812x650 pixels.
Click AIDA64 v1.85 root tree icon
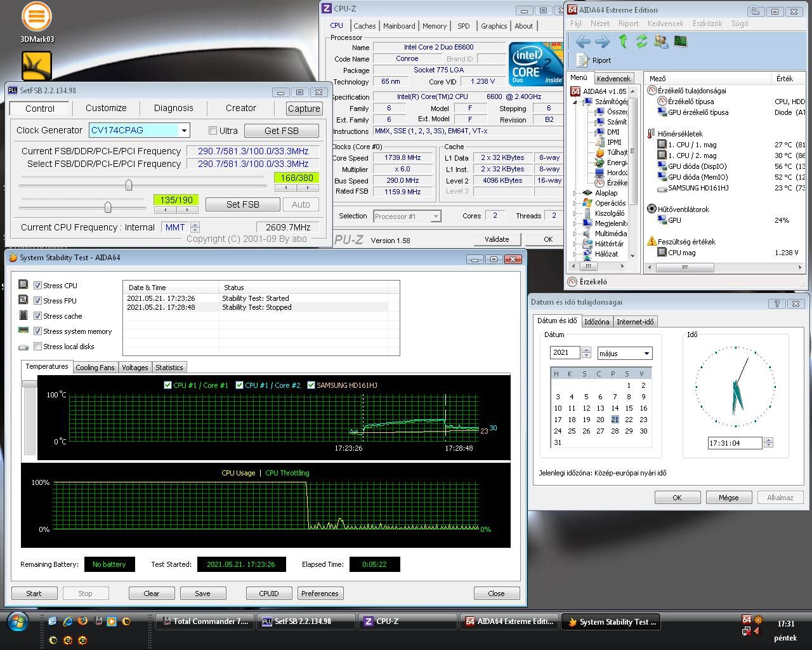click(x=576, y=91)
